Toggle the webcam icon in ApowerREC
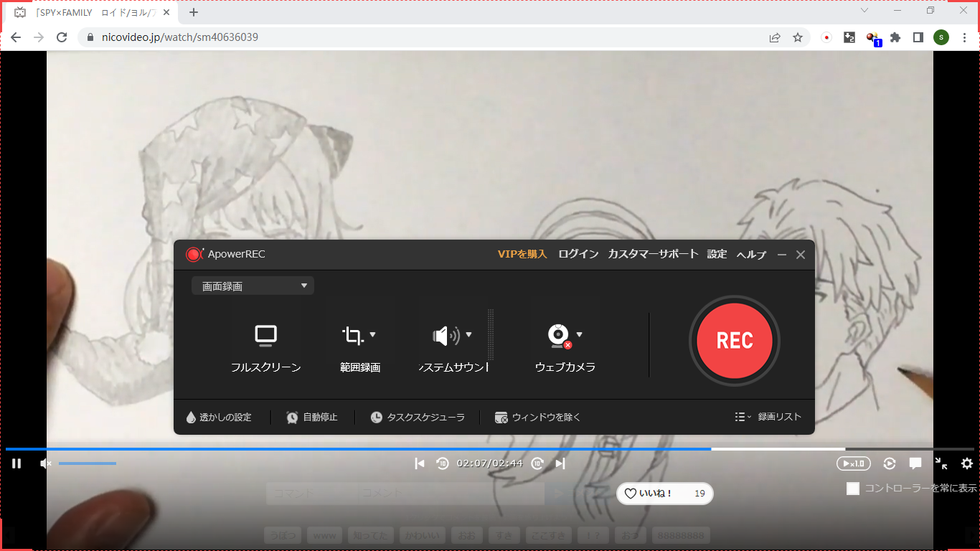 560,336
